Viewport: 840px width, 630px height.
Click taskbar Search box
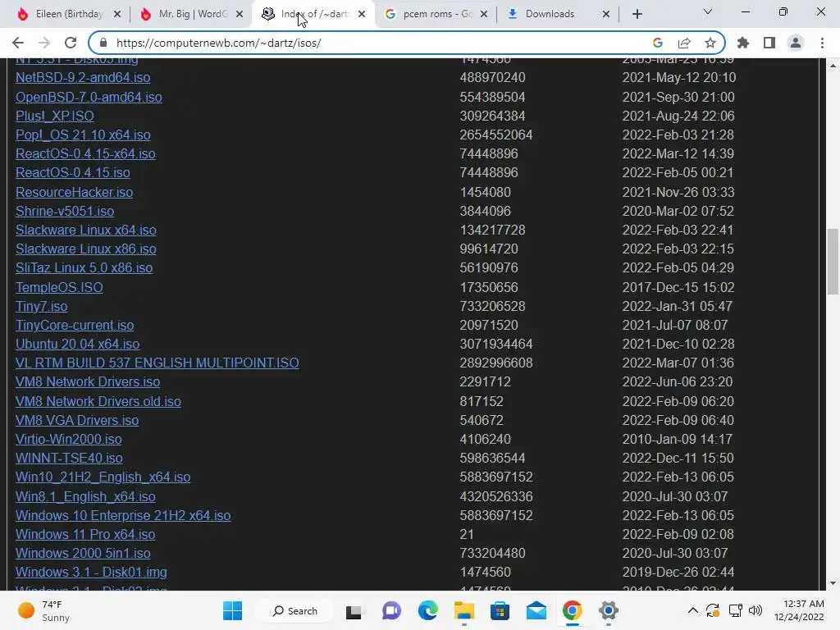tap(294, 610)
